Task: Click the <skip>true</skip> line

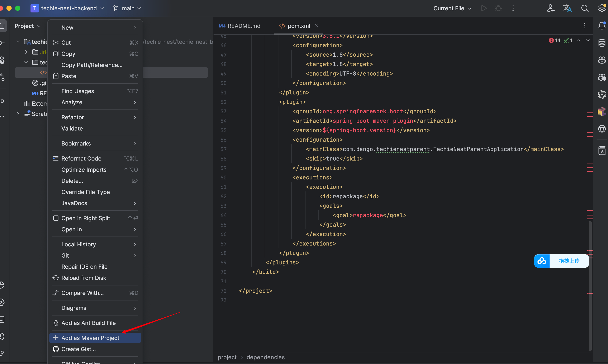Action: (334, 158)
